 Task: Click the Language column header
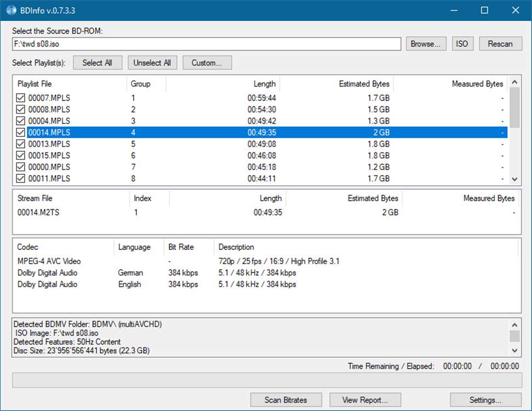[x=139, y=247]
